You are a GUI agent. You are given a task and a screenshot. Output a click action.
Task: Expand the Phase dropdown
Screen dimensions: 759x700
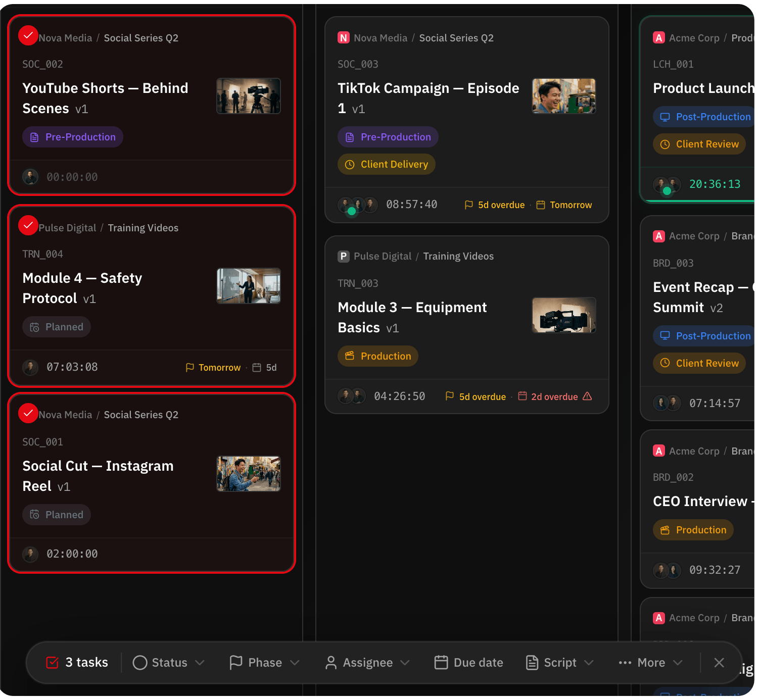[x=264, y=662]
